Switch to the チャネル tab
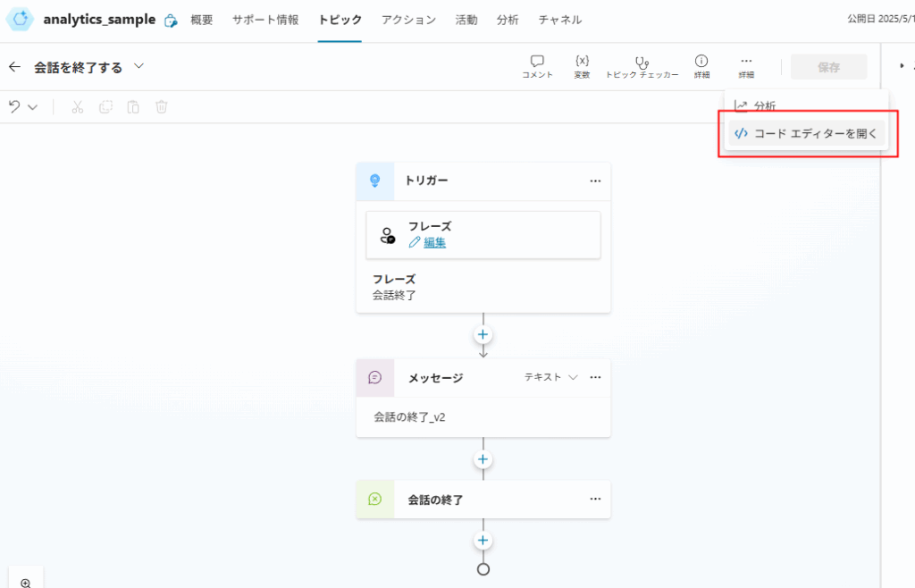The height and width of the screenshot is (588, 915). [x=559, y=20]
